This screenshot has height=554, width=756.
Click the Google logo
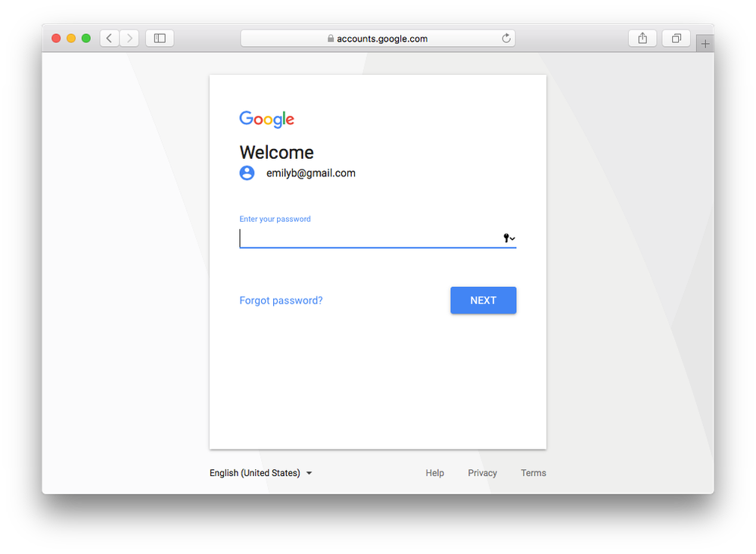[266, 119]
